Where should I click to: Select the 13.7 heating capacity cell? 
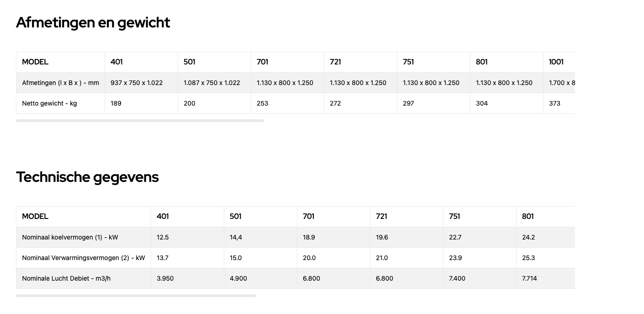coord(187,258)
